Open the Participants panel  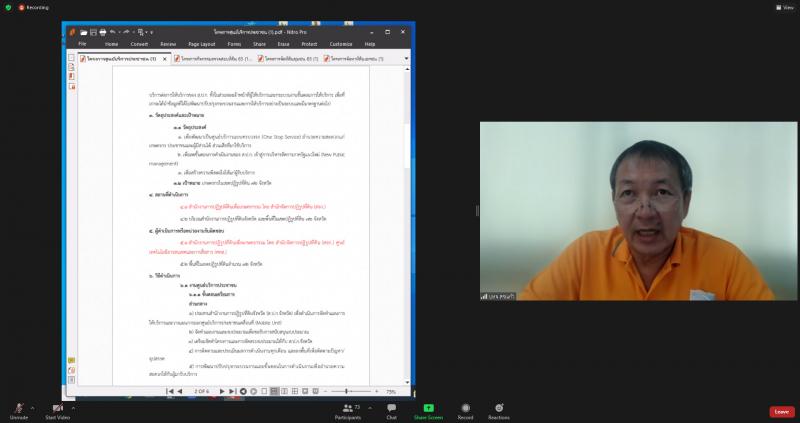348,411
